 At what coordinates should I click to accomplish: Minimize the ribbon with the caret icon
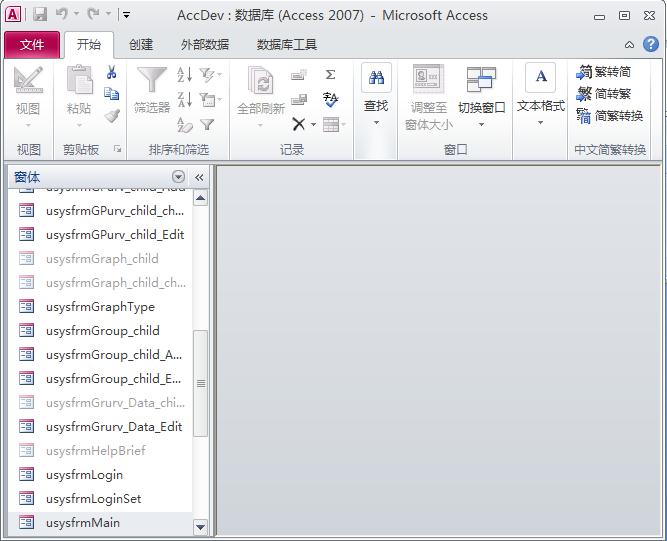point(629,45)
